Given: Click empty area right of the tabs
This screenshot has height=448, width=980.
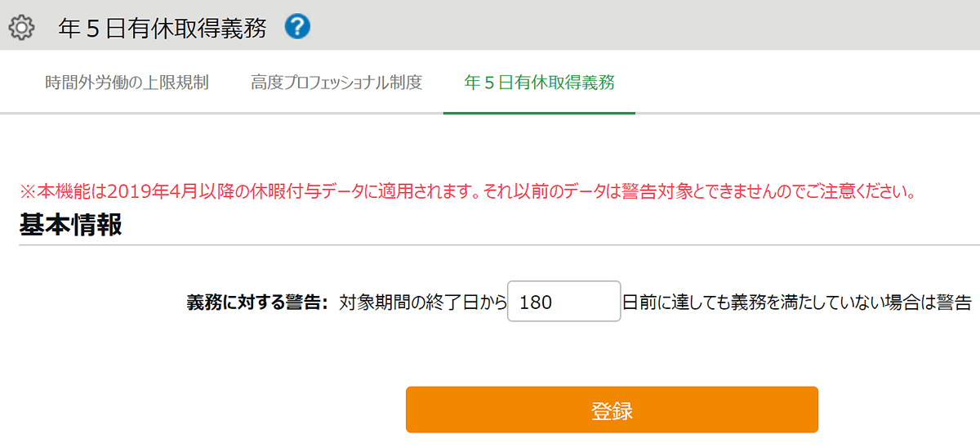Looking at the screenshot, I should [807, 83].
